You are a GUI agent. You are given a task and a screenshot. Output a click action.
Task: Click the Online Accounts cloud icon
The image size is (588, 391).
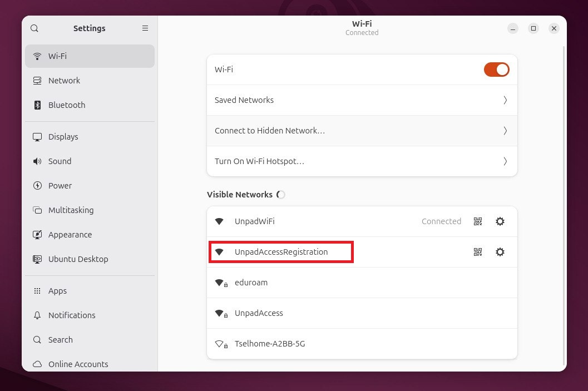point(37,364)
